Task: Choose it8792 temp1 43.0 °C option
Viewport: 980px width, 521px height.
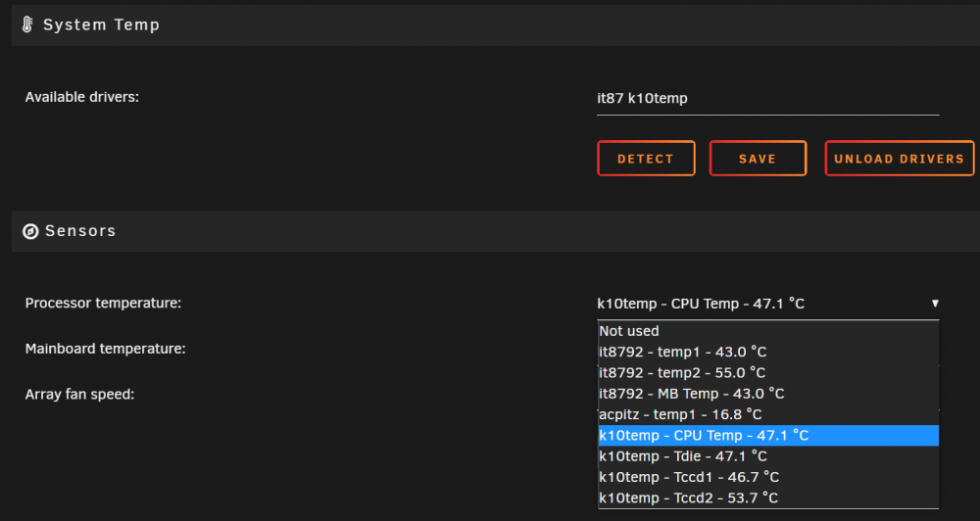Action: click(768, 352)
